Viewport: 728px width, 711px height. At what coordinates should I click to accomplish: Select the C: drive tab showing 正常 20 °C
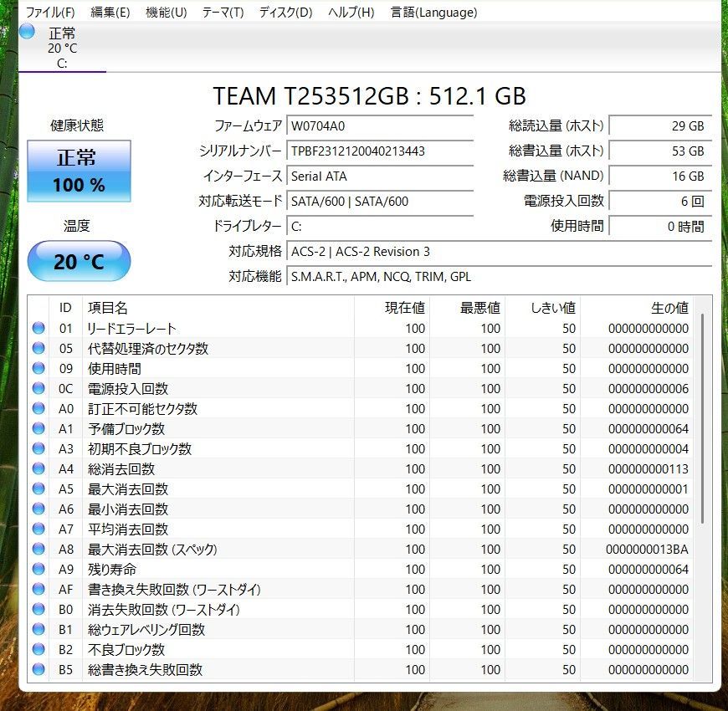click(x=62, y=48)
